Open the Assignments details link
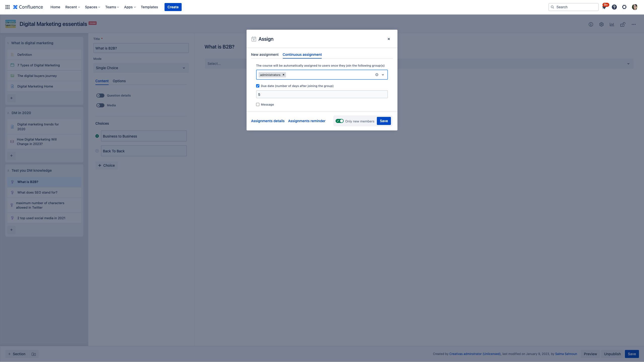Viewport: 644px width, 362px height. [x=268, y=121]
